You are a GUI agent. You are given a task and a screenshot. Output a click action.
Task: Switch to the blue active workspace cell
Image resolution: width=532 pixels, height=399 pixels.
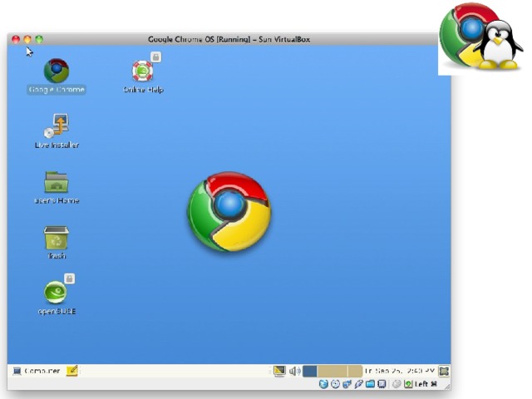(x=309, y=371)
